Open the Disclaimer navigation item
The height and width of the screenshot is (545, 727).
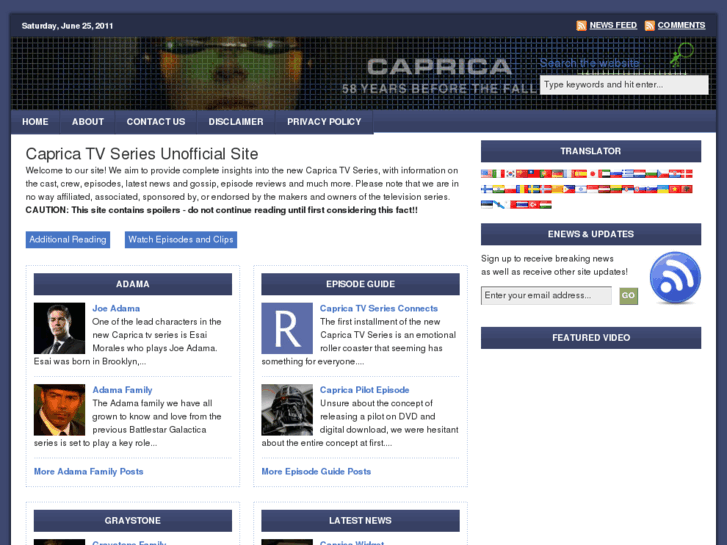(236, 122)
